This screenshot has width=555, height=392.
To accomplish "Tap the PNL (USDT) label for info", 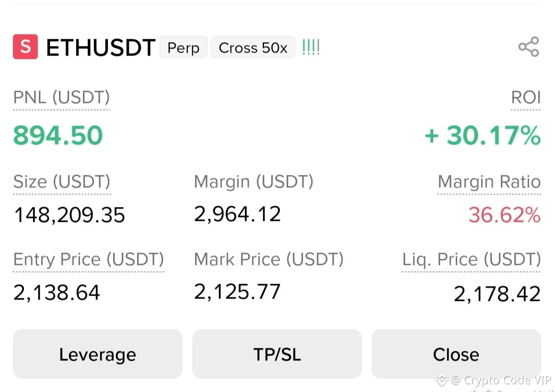I will 62,97.
